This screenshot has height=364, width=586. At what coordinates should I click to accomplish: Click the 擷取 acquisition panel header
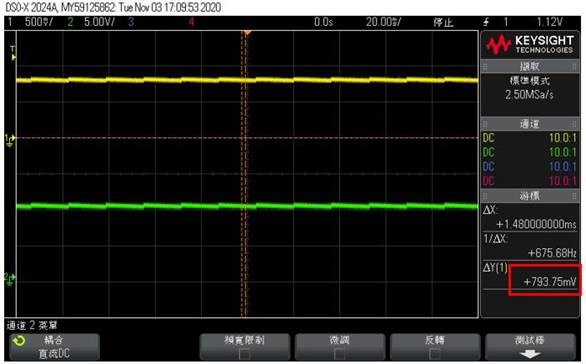pyautogui.click(x=530, y=67)
